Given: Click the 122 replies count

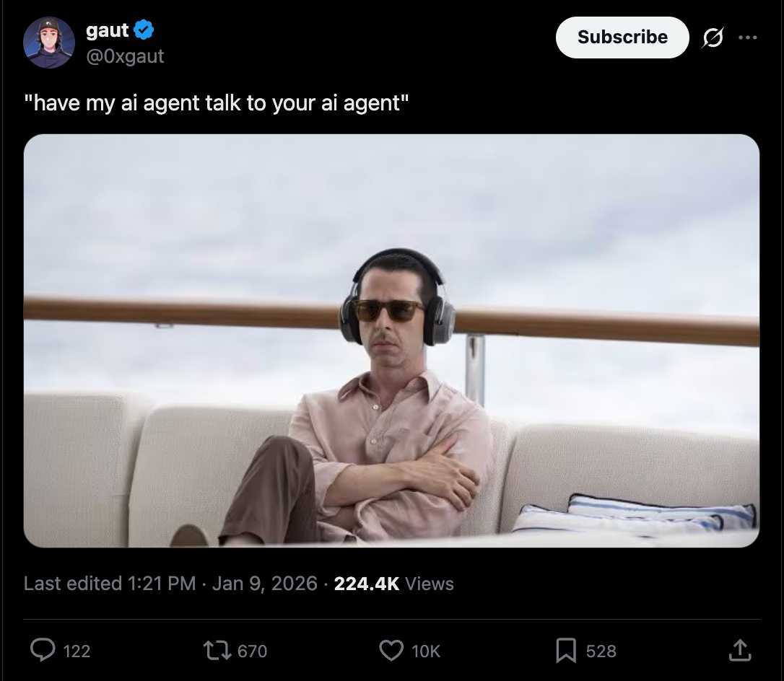Looking at the screenshot, I should (x=77, y=651).
